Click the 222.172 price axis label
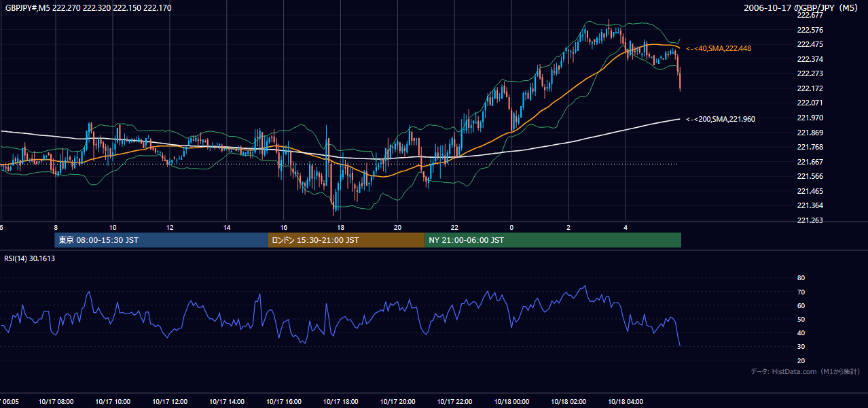The image size is (868, 408). [x=810, y=88]
